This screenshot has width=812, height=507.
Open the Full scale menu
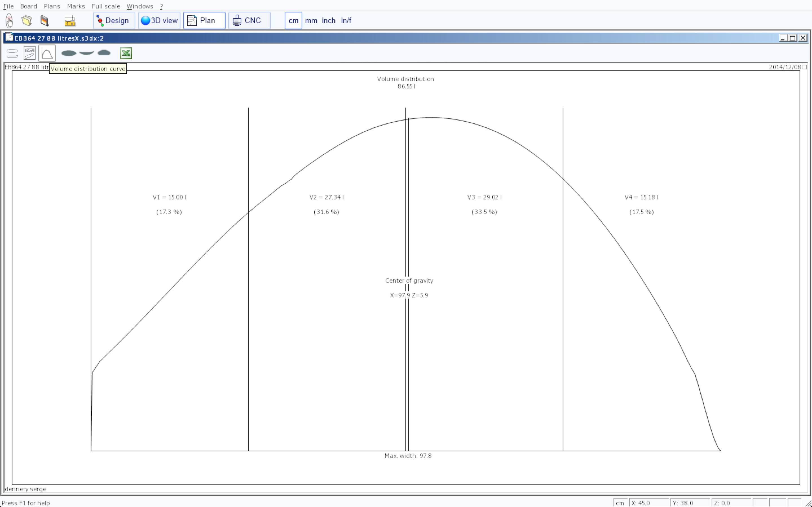click(106, 6)
